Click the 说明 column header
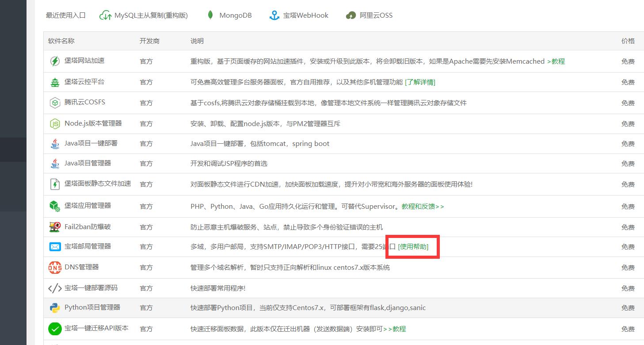 click(x=197, y=41)
